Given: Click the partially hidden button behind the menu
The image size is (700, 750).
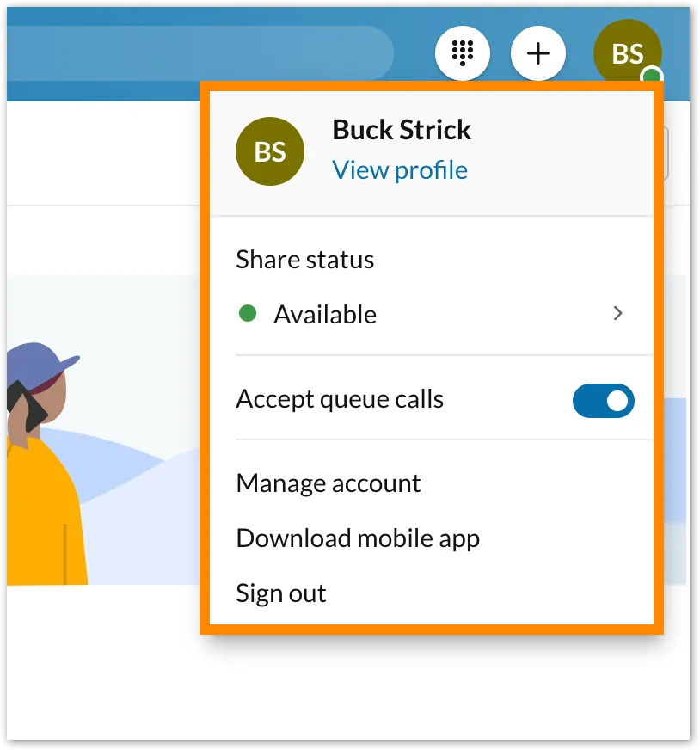Looking at the screenshot, I should pos(662,155).
